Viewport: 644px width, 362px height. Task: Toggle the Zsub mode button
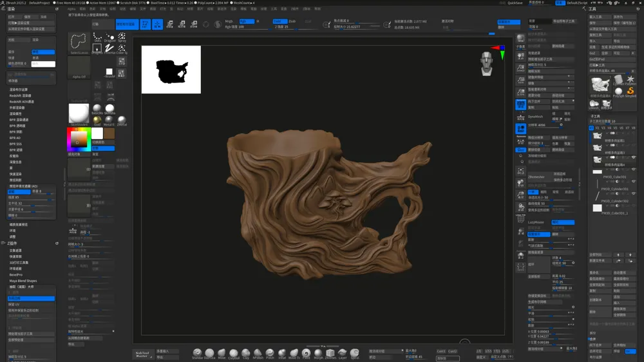(293, 21)
